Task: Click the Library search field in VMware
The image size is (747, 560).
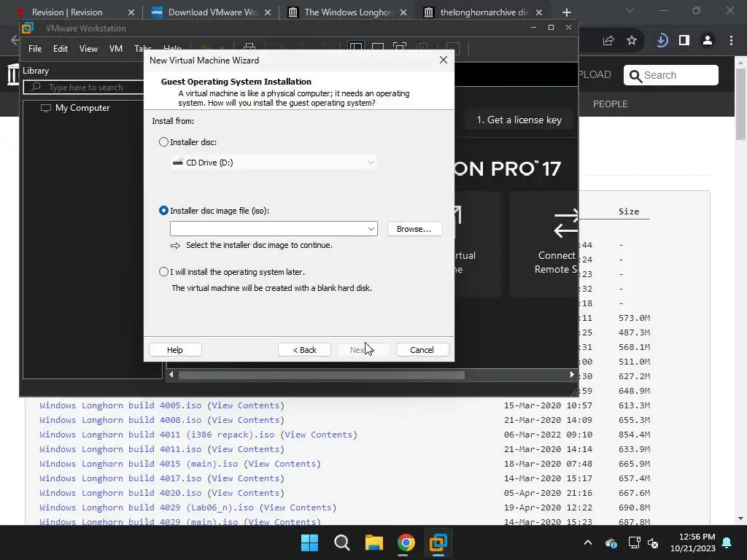Action: (84, 87)
